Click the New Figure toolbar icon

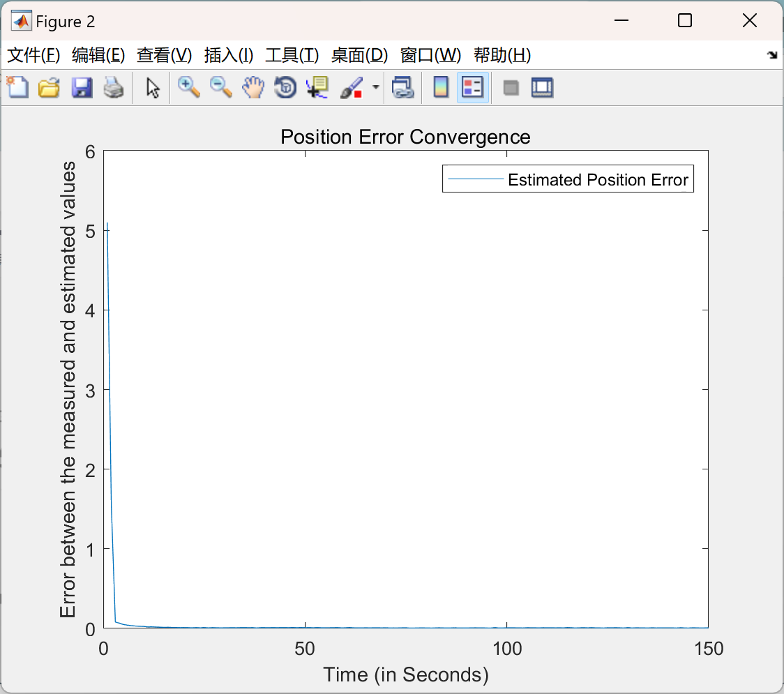[17, 88]
